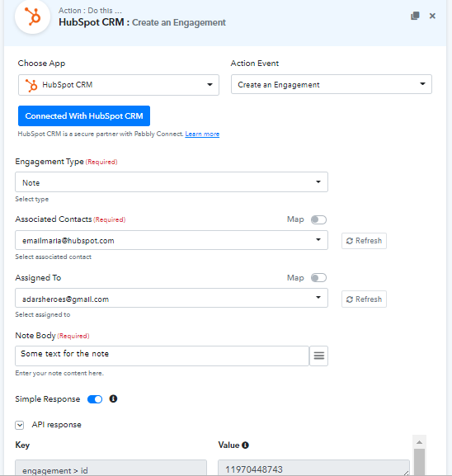Screen dimensions: 452x476
Task: Open the Note Body field mapping menu icon
Action: (x=318, y=356)
